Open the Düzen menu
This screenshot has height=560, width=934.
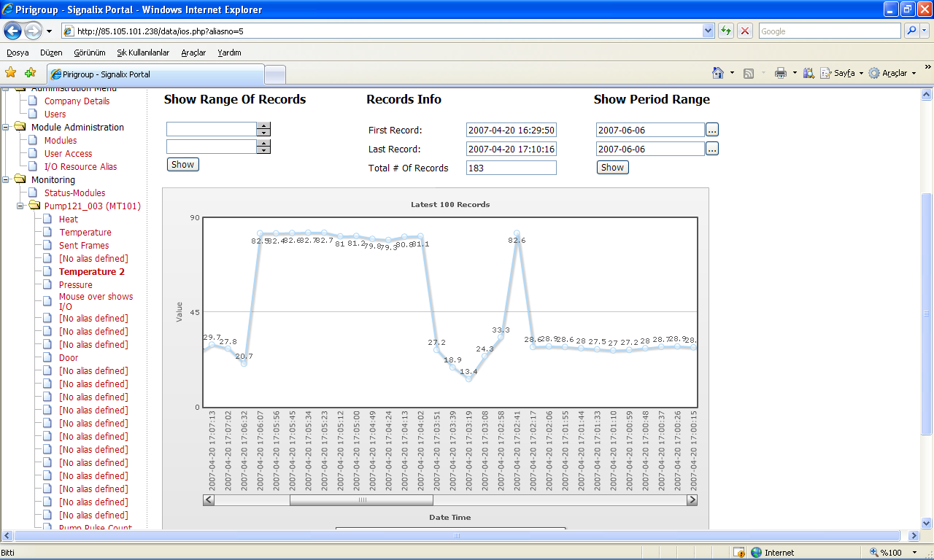(x=51, y=52)
